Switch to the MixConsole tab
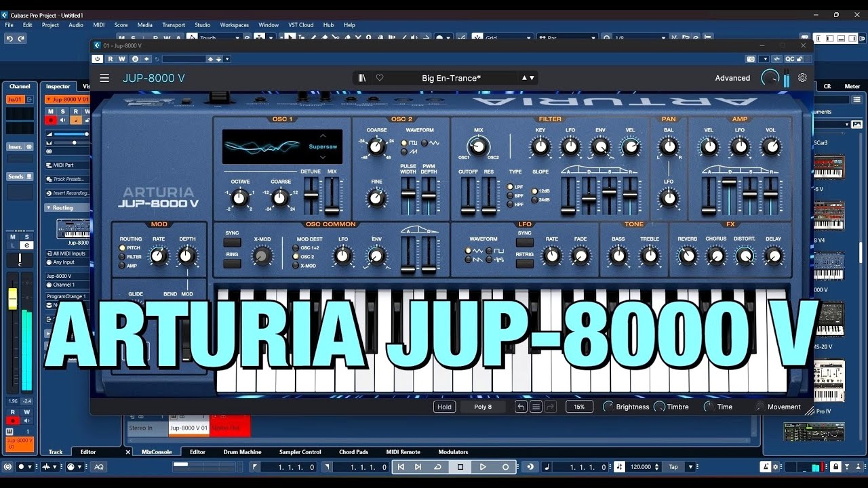This screenshot has height=488, width=868. (157, 452)
